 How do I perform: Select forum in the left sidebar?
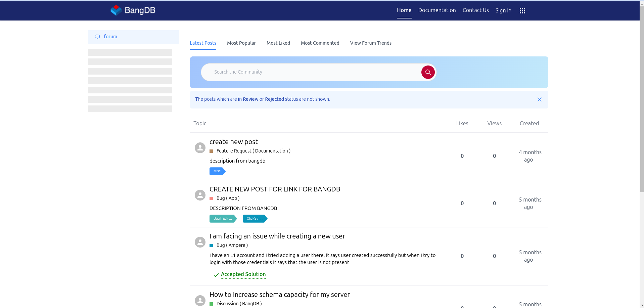133,37
